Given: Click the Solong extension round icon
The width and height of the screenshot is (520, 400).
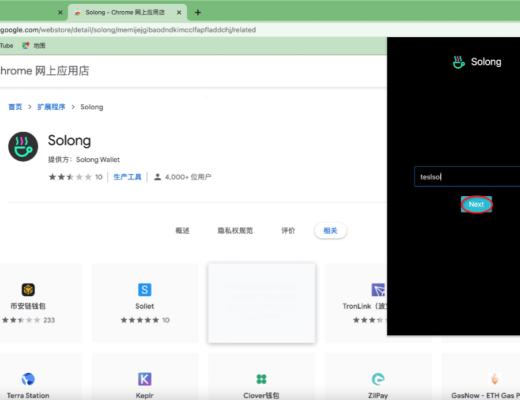Looking at the screenshot, I should tap(23, 147).
